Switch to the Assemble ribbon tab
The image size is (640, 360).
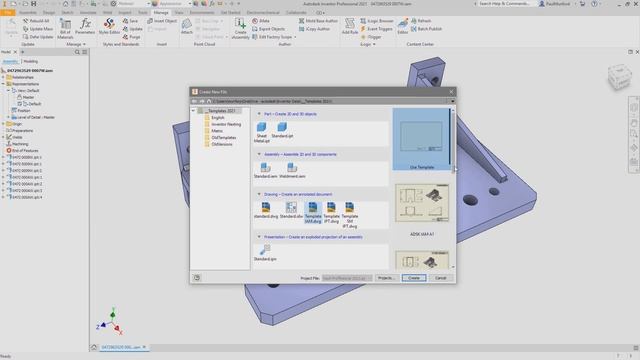tap(28, 13)
